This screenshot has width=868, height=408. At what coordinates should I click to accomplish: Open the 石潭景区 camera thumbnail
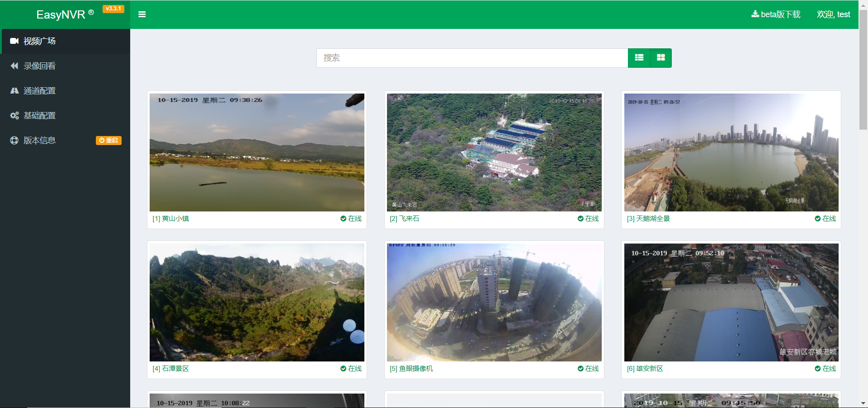pos(257,302)
